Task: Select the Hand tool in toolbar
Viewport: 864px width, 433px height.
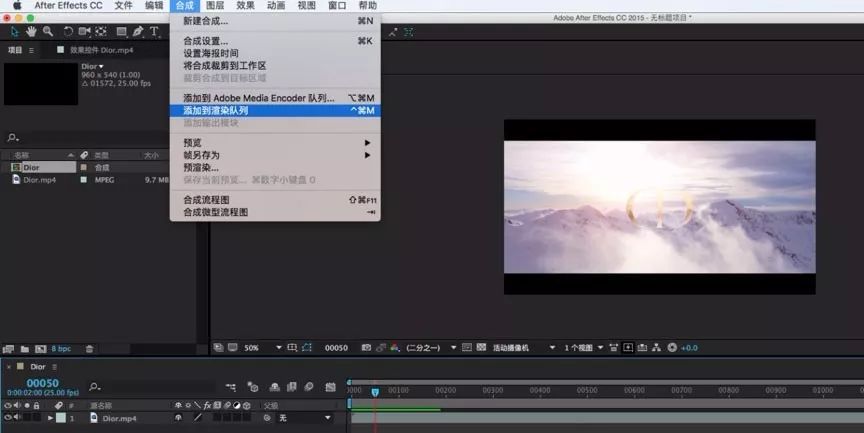Action: pyautogui.click(x=30, y=32)
